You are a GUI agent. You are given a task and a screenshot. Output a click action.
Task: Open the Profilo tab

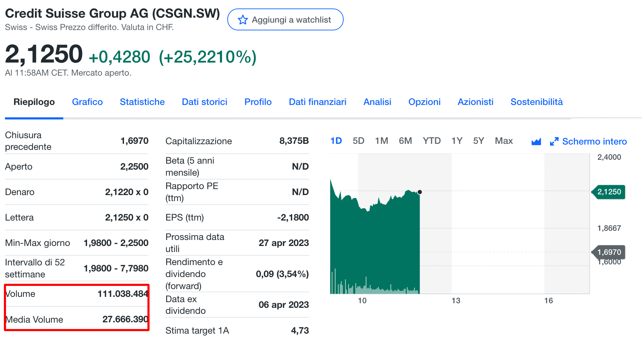(x=258, y=102)
